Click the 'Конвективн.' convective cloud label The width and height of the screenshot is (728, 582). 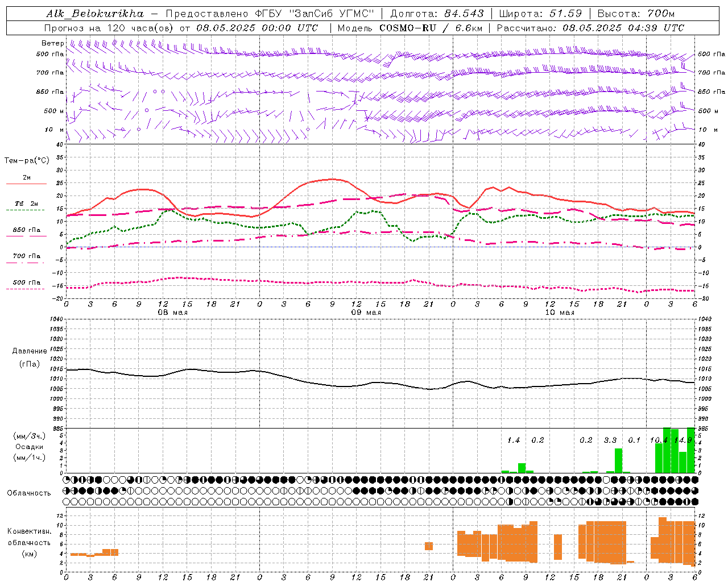[x=29, y=531]
